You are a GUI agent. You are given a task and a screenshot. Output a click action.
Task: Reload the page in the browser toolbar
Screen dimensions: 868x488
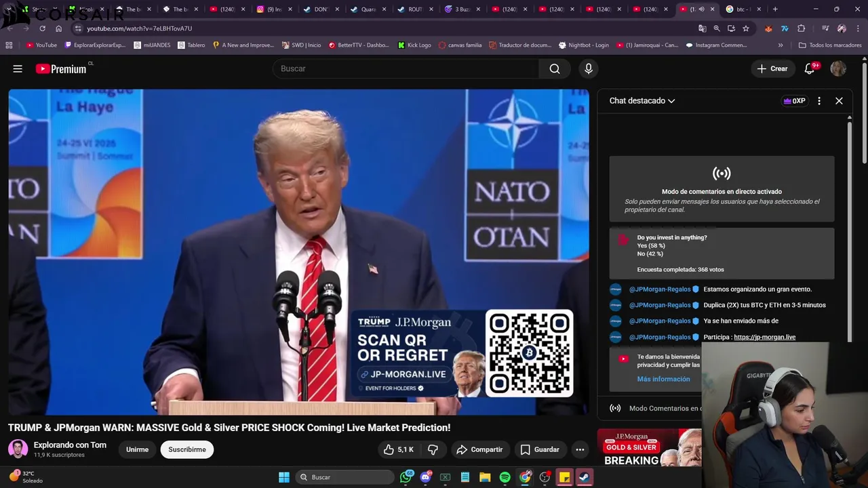click(x=42, y=28)
